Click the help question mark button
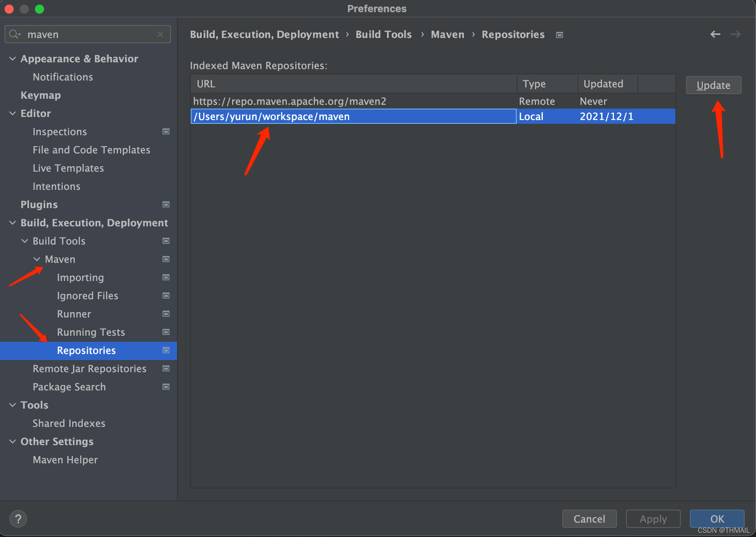Screen dimensions: 756x537 tap(18, 519)
